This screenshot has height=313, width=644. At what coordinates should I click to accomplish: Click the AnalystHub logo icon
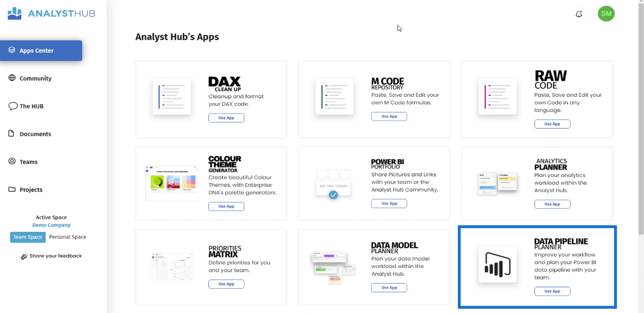pyautogui.click(x=15, y=13)
